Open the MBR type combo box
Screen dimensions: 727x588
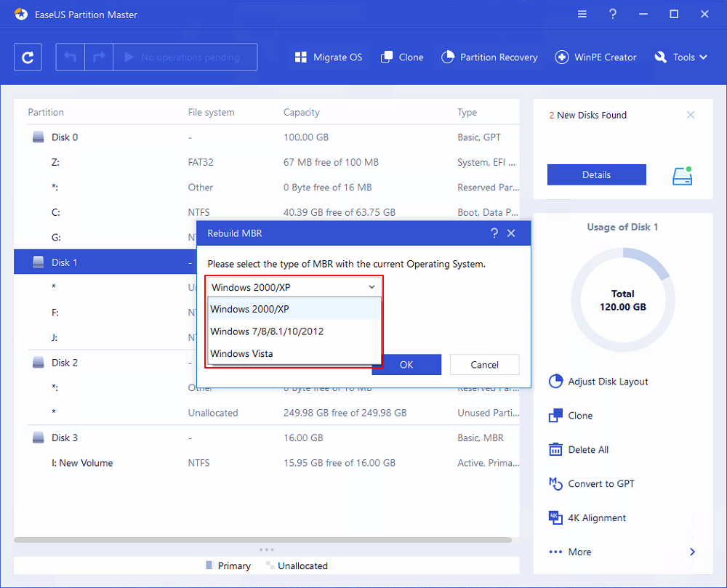click(x=294, y=287)
